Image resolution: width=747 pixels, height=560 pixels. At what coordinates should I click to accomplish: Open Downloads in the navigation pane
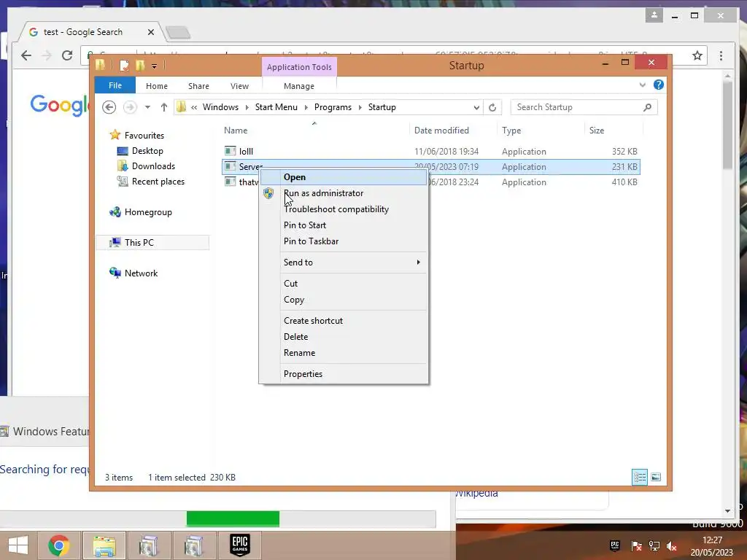(153, 166)
